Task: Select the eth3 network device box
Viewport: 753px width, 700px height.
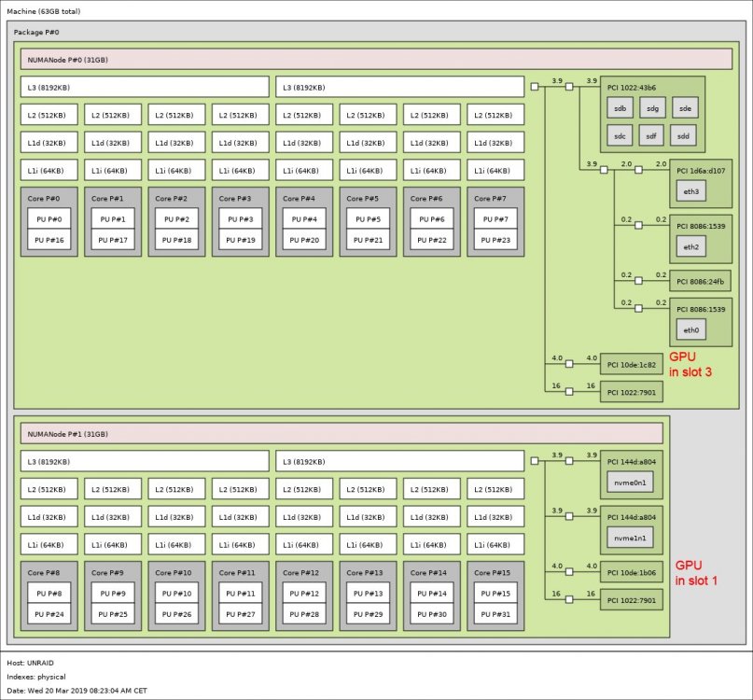Action: [691, 191]
